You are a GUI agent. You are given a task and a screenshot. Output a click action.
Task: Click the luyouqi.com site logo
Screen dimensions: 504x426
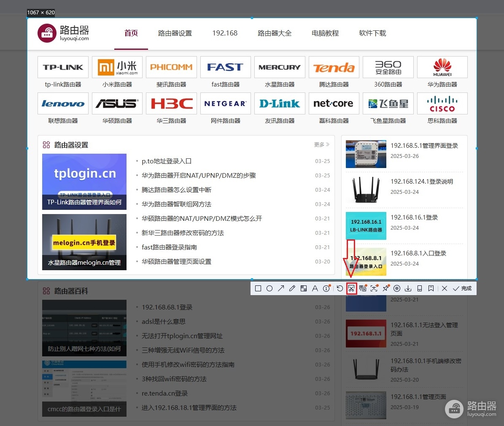63,33
